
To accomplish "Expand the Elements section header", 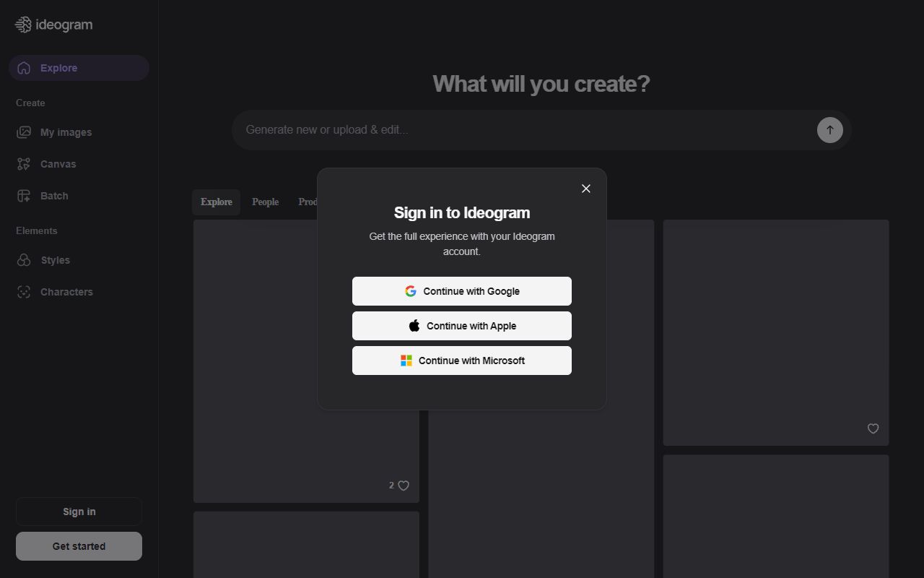I will coord(36,230).
